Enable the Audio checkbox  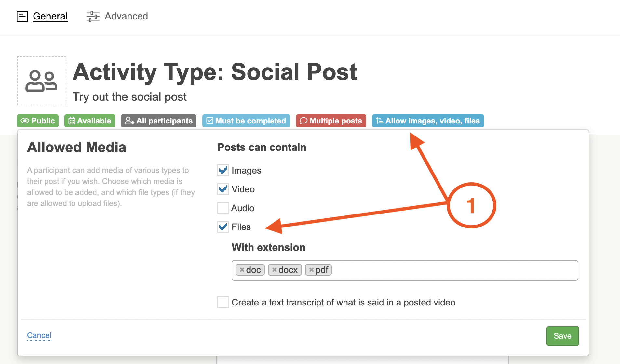pyautogui.click(x=223, y=208)
